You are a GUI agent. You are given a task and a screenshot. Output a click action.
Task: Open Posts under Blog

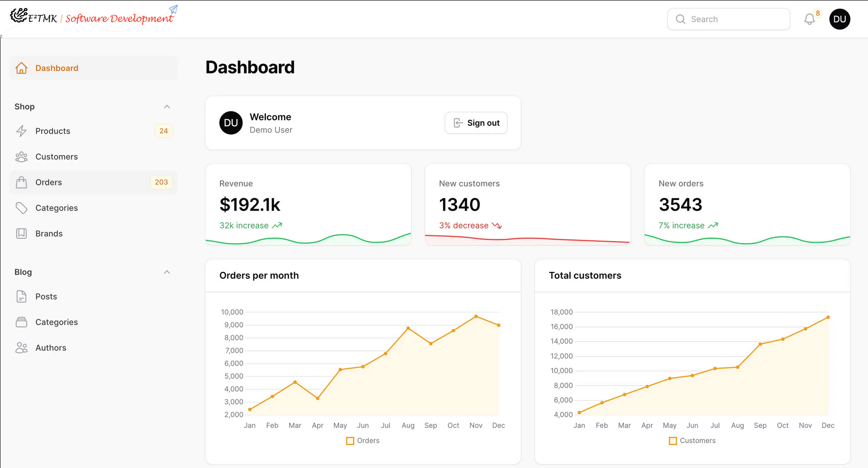click(x=94, y=296)
